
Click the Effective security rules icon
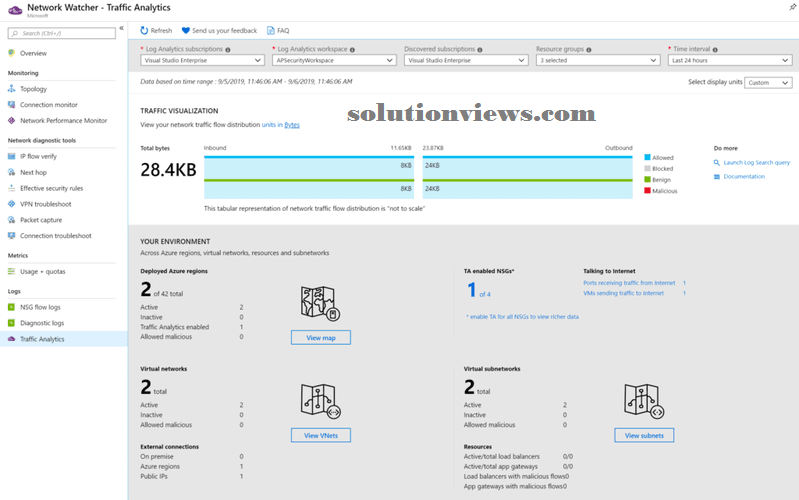point(12,188)
